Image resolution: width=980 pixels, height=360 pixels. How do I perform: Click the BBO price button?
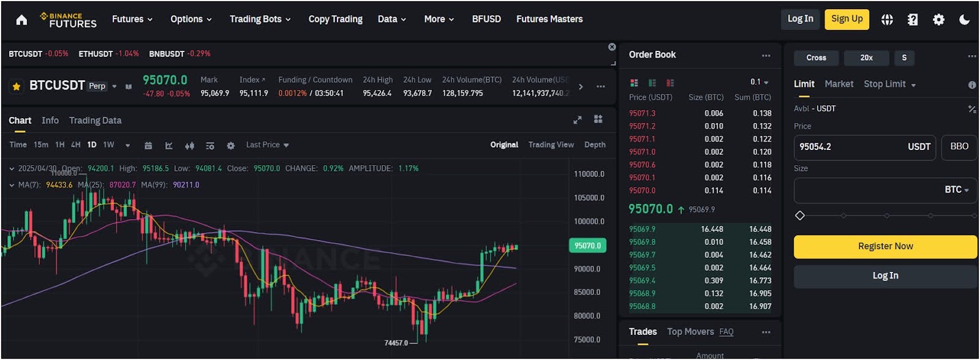[x=959, y=147]
